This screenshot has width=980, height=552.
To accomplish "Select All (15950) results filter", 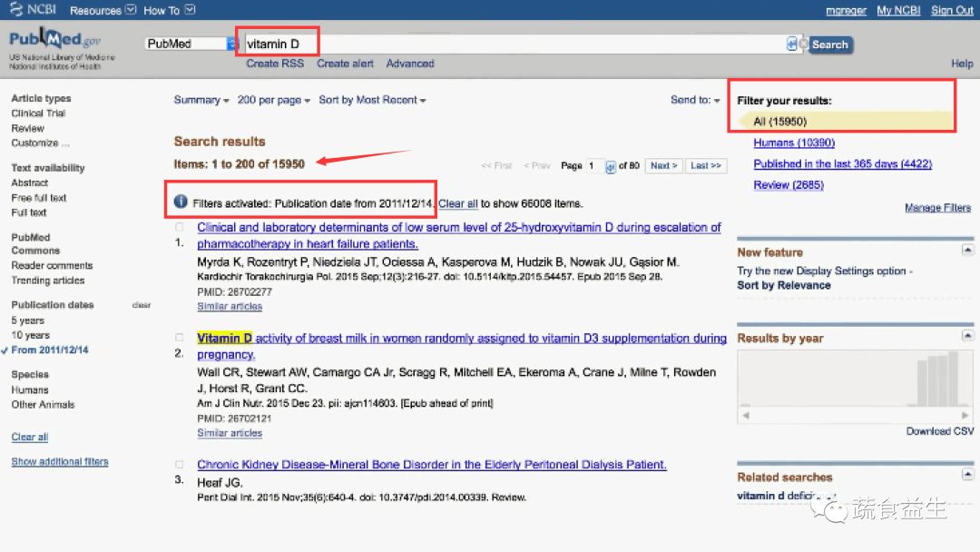I will coord(780,122).
